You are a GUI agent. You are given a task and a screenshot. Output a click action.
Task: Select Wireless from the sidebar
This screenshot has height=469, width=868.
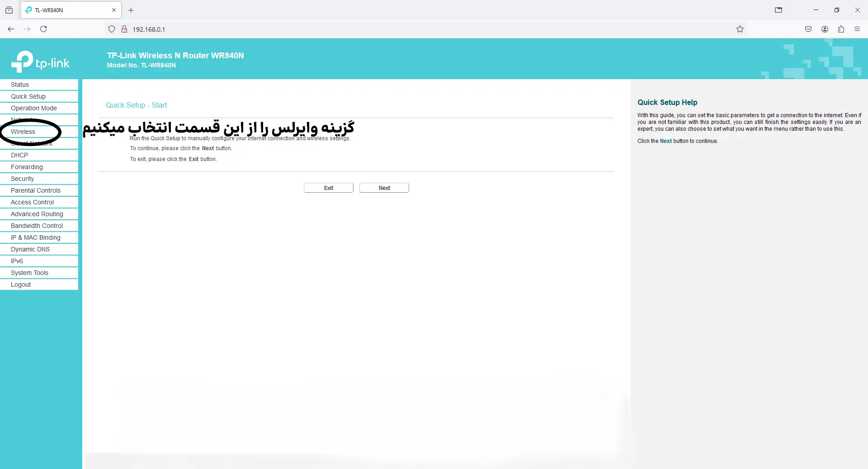(x=39, y=132)
